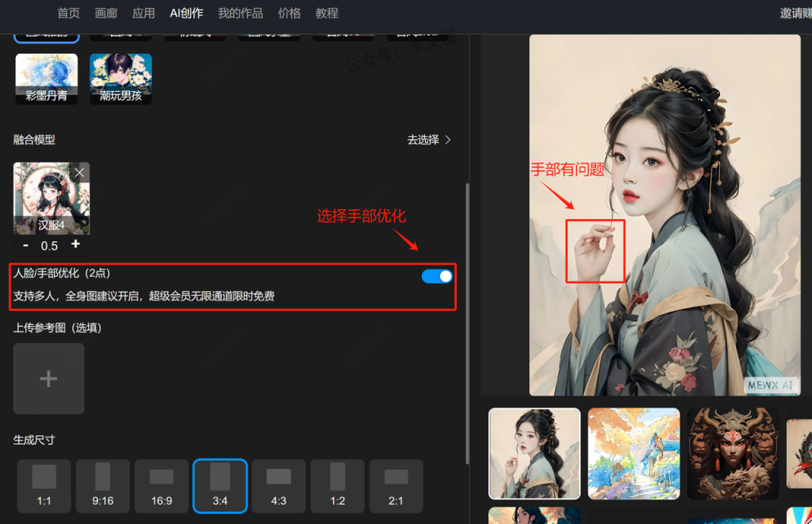Select the 2:1 wide size option

coord(396,486)
